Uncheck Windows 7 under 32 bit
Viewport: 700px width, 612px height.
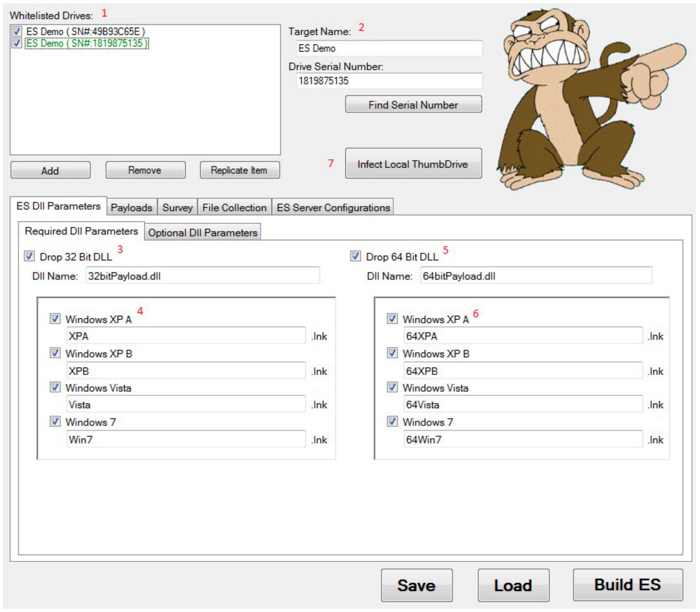pos(55,422)
